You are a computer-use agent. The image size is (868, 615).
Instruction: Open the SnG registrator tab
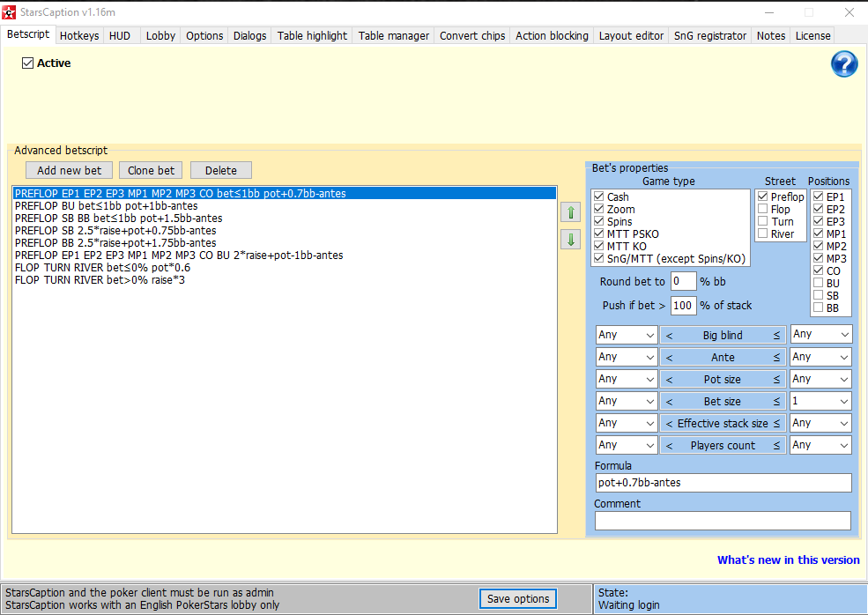click(x=710, y=36)
